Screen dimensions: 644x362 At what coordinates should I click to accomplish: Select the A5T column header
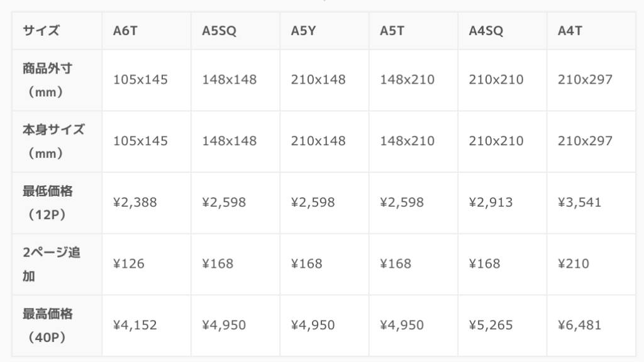click(414, 31)
